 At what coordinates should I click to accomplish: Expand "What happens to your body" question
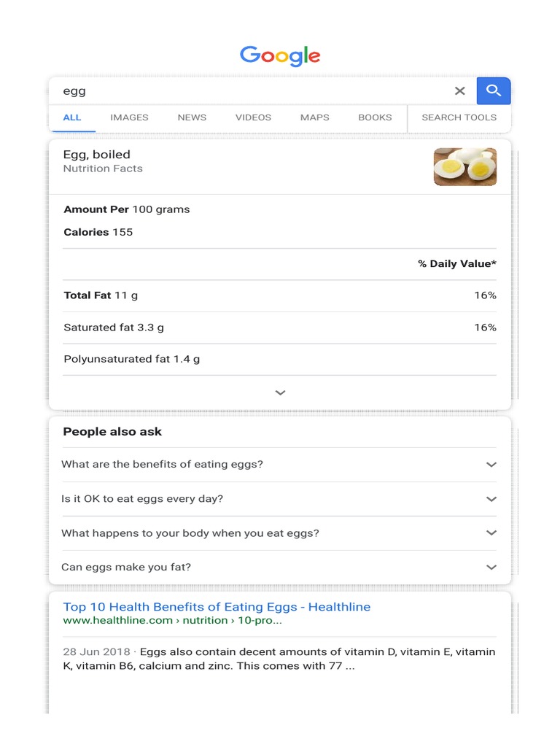click(x=491, y=533)
